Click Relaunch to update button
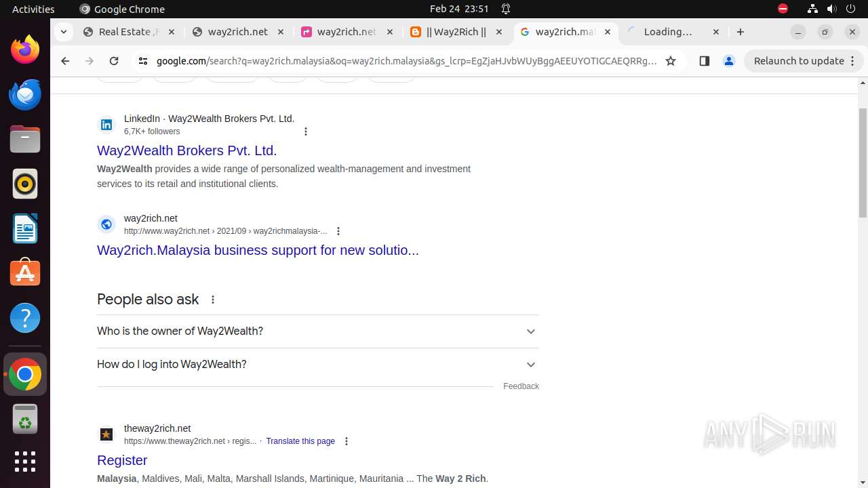868x488 pixels. [x=804, y=61]
